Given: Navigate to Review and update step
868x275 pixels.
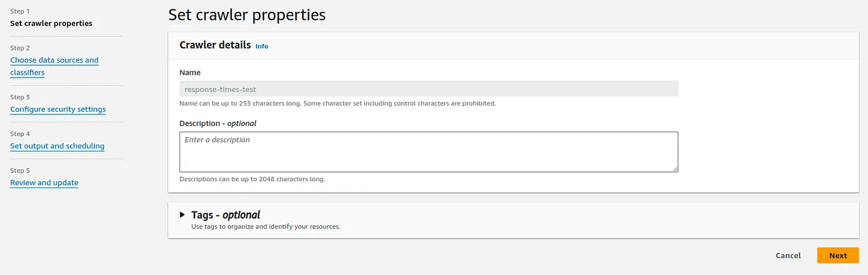Looking at the screenshot, I should 44,183.
